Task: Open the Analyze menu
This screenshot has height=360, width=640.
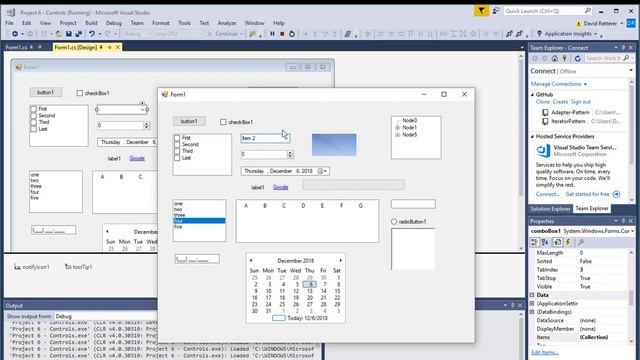Action: click(227, 23)
